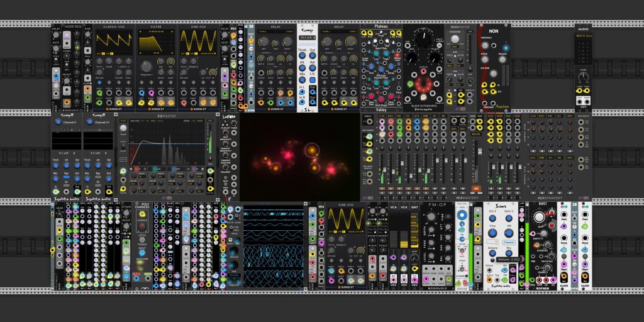Click the Thresh knob on the Comp module

[302, 55]
